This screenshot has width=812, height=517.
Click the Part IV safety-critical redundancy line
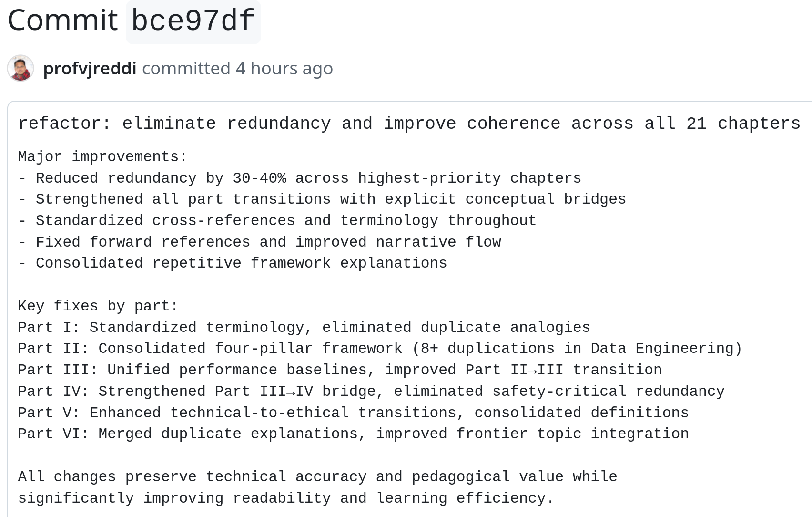371,392
